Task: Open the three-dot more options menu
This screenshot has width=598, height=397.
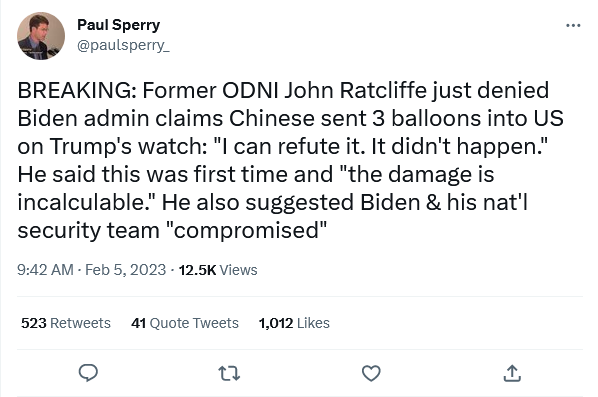Action: tap(573, 26)
